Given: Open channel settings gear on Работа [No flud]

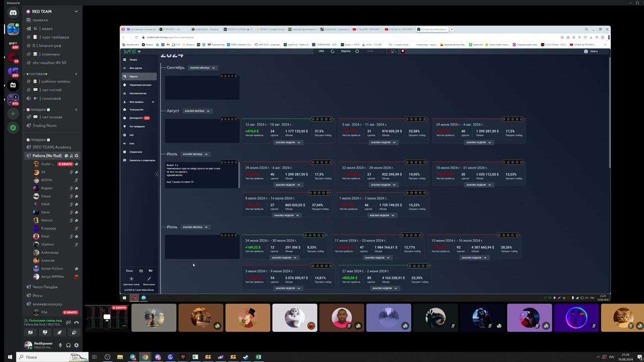Looking at the screenshot, I should [76, 156].
